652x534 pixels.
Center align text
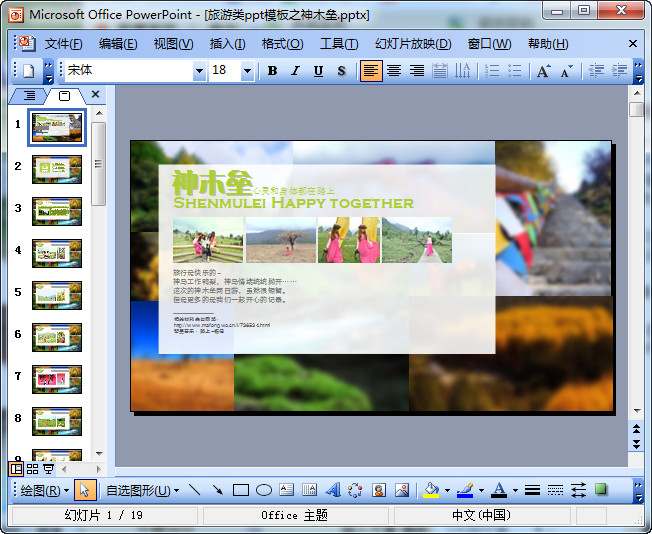click(394, 71)
